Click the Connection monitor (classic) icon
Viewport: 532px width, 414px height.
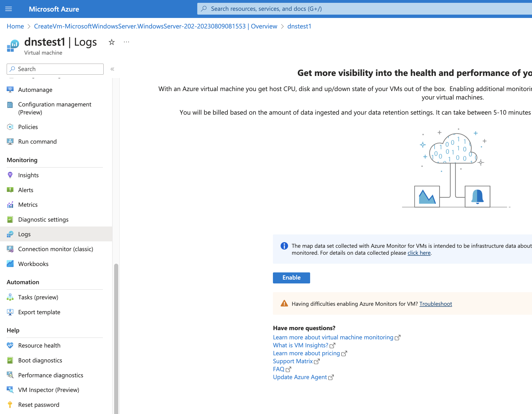click(x=10, y=249)
